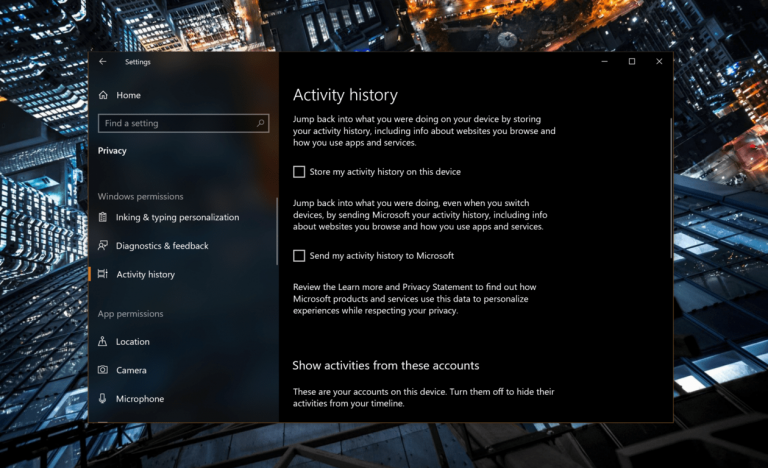Click Show activities from these accounts heading

point(385,365)
